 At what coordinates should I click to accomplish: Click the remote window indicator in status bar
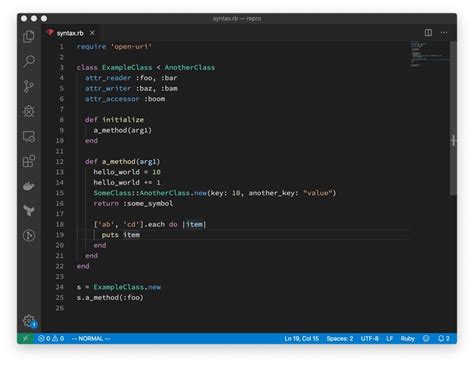[x=25, y=338]
